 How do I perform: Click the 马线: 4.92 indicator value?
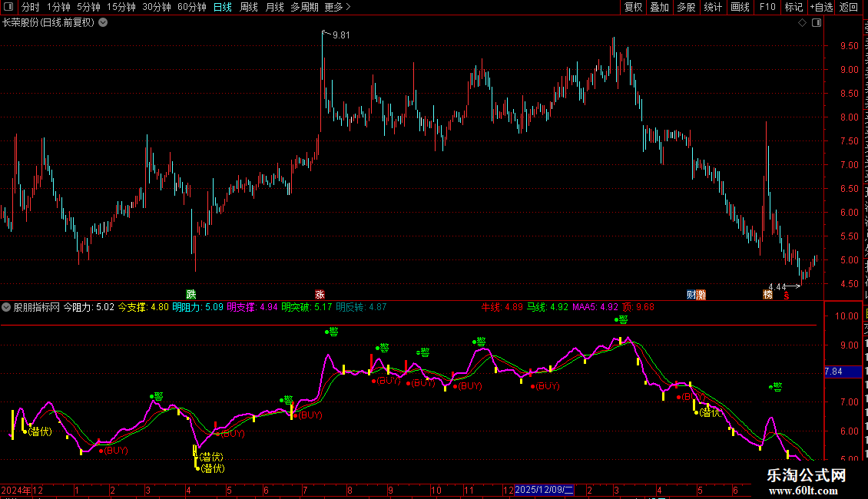(x=547, y=307)
